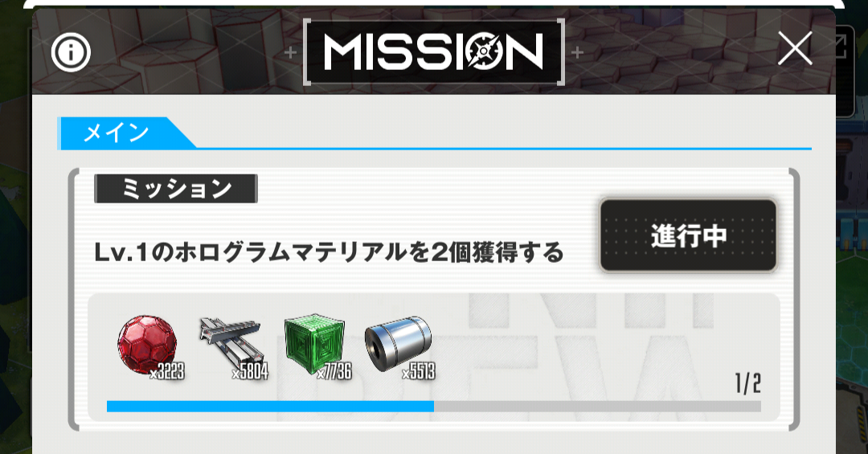Click the x5804 quantity label
Viewport: 868px width, 454px height.
[250, 371]
